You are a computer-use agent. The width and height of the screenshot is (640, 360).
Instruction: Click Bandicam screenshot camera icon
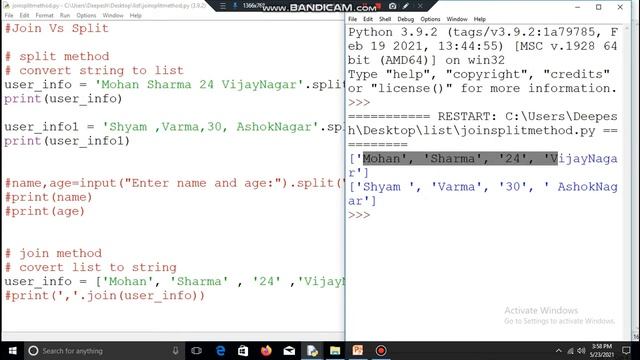pyautogui.click(x=392, y=6)
